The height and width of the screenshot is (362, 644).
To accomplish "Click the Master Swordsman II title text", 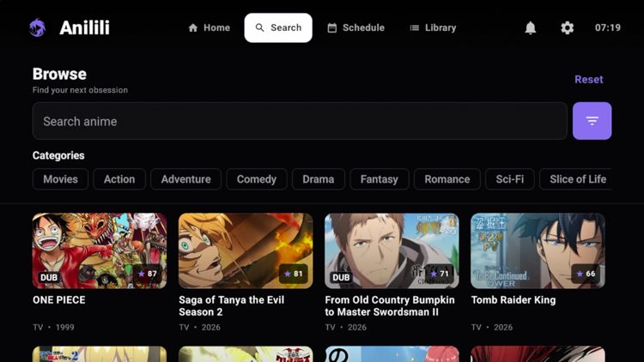I will point(390,305).
